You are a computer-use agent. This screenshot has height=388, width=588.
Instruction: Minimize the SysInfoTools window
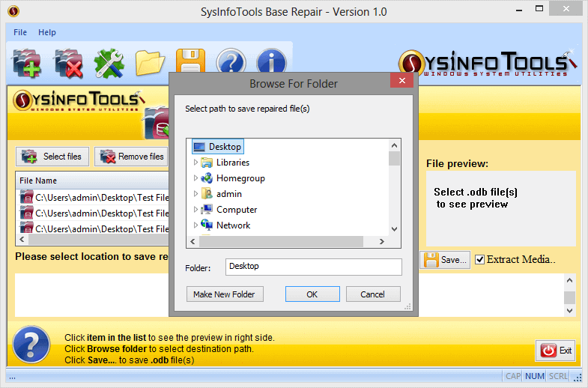[519, 10]
